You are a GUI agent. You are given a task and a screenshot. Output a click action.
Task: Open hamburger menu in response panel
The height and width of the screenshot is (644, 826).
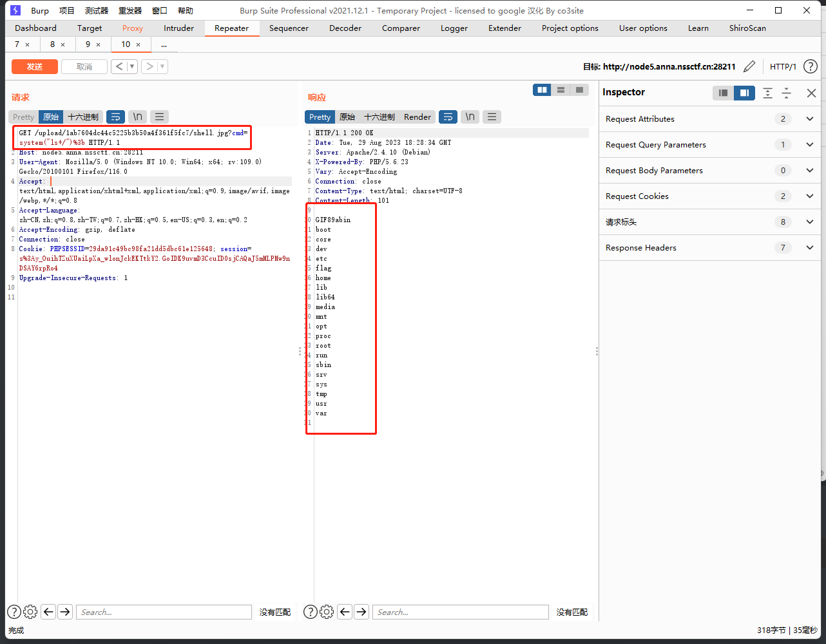492,117
